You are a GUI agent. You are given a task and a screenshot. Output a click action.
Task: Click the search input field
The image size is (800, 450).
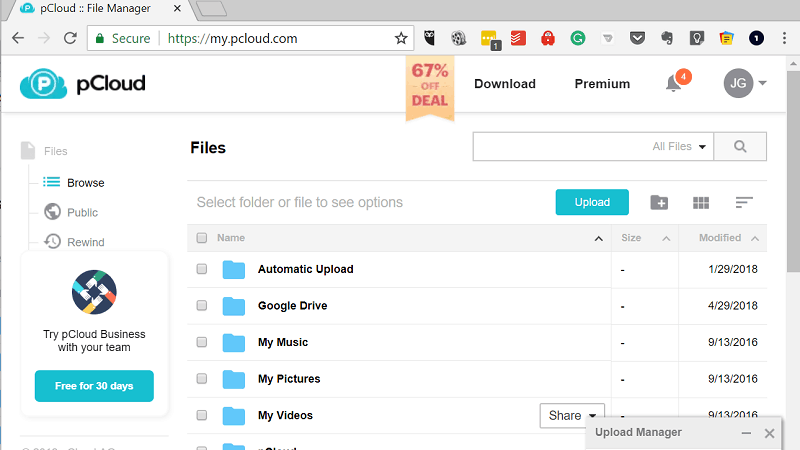560,146
